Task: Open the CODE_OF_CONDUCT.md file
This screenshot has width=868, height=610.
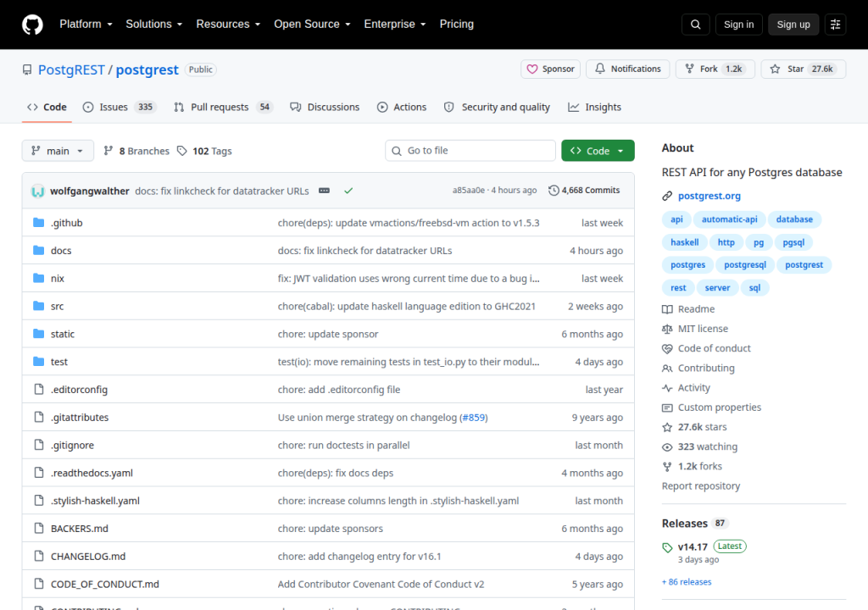Action: click(x=105, y=584)
